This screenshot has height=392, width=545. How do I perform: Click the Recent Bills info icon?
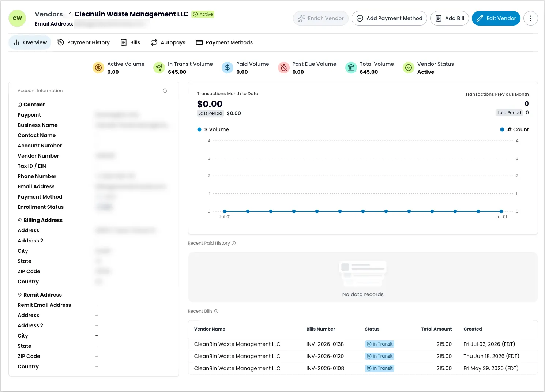216,311
